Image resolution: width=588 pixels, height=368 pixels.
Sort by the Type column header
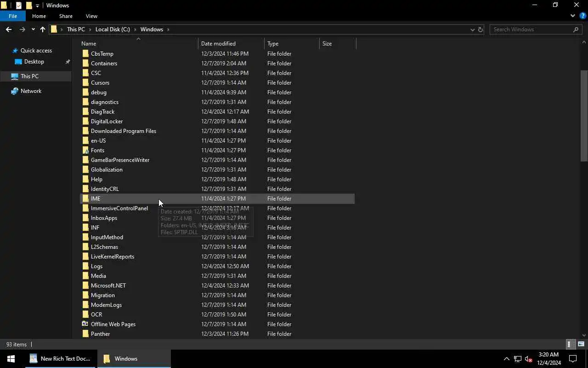292,44
